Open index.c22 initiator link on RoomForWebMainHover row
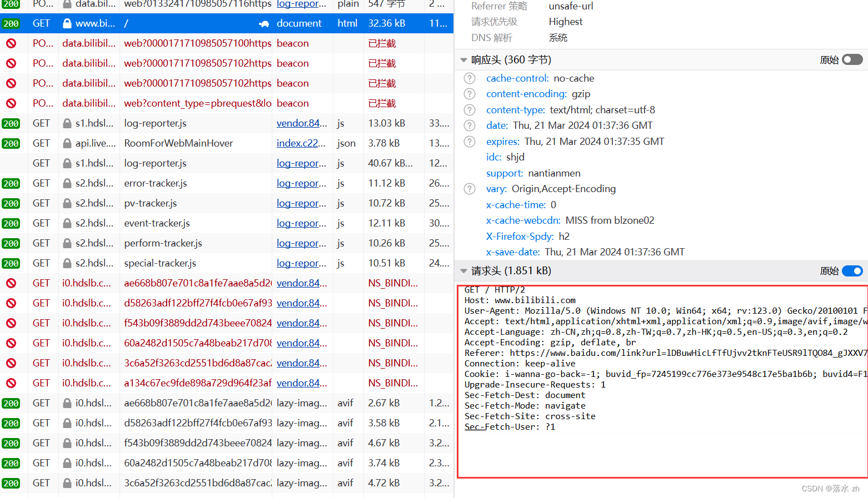This screenshot has width=868, height=498. tap(301, 143)
